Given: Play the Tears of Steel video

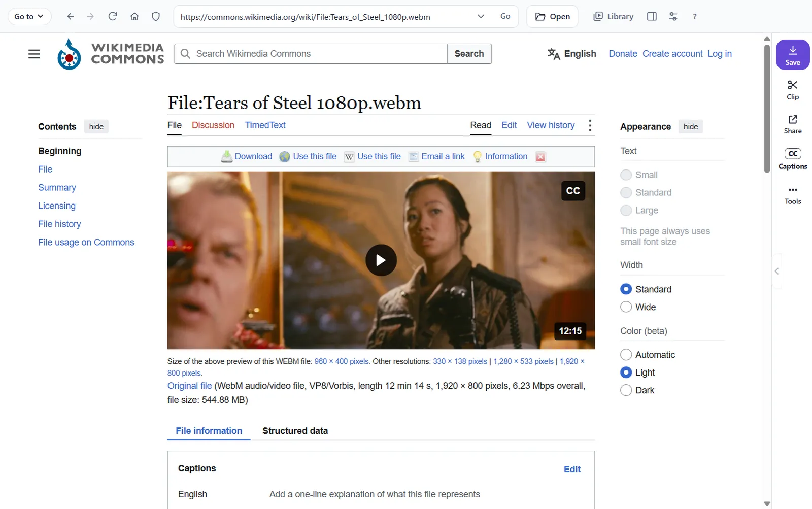Looking at the screenshot, I should tap(381, 260).
